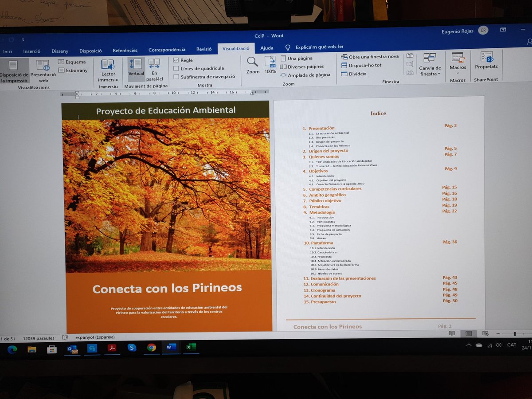This screenshot has height=399, width=532.
Task: Click index entry 11. Evaluación de las presentaciones
Action: [339, 278]
